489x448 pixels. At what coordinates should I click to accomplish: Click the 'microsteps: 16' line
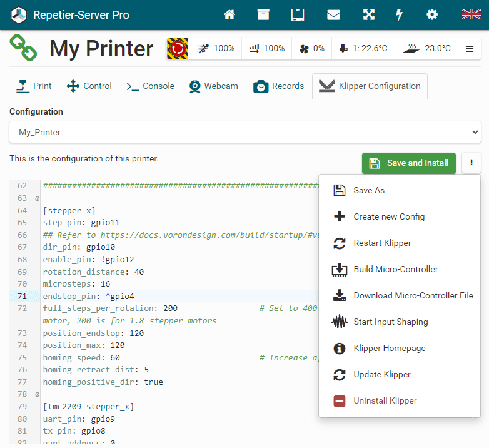coord(76,284)
